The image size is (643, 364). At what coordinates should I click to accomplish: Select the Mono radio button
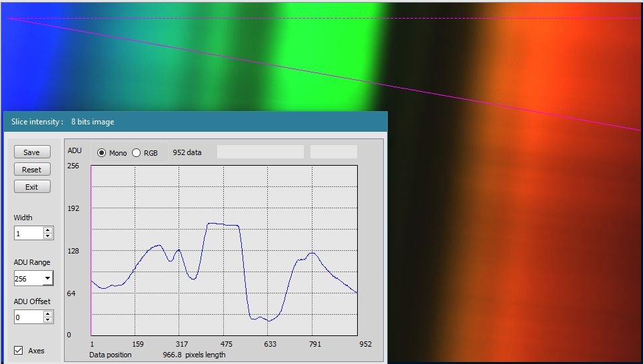point(102,153)
